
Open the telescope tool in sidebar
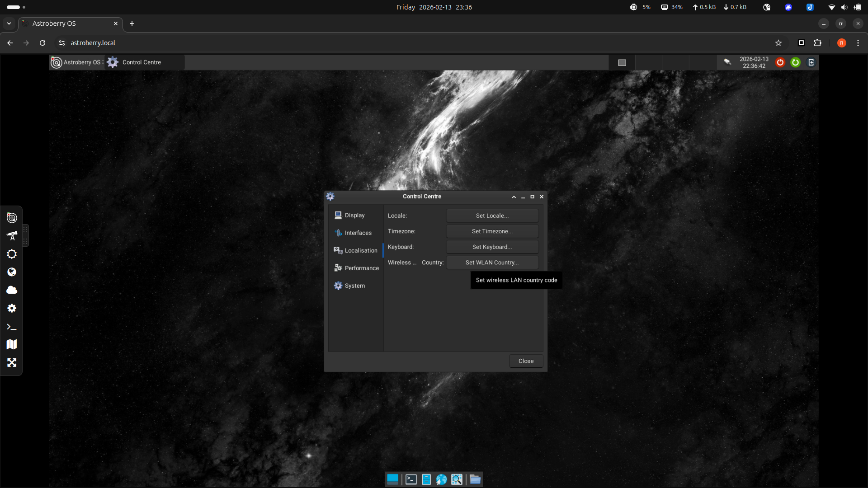coord(12,236)
